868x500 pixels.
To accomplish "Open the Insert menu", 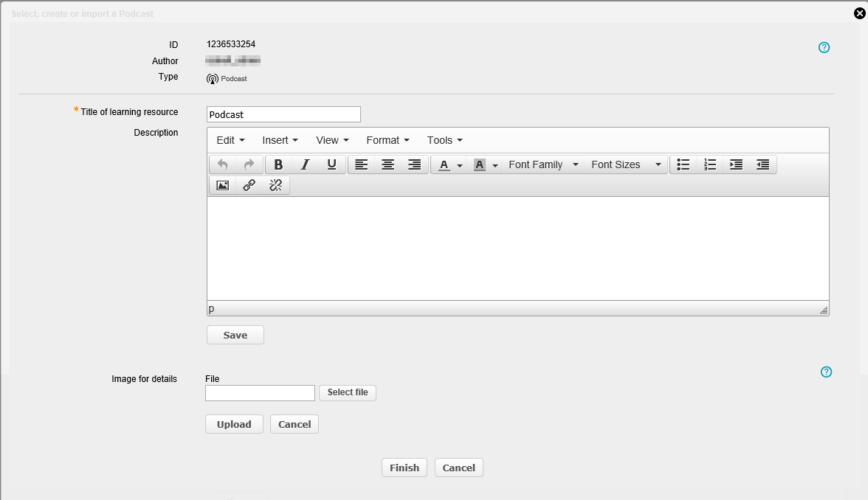I will (x=280, y=140).
